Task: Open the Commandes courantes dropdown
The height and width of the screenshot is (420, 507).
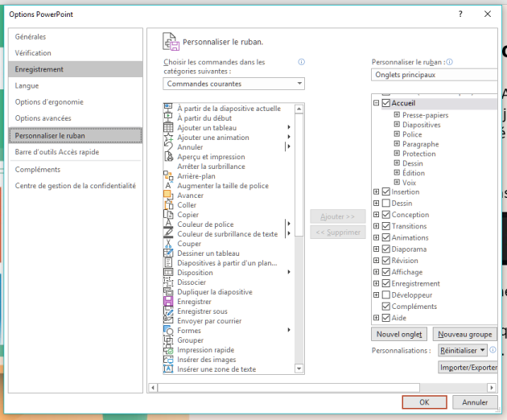Action: coord(234,84)
